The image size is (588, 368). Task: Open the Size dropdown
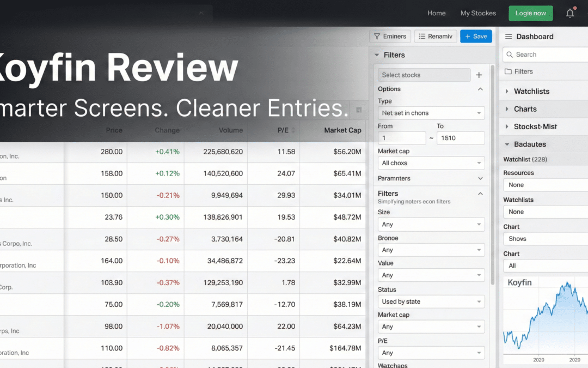tap(431, 225)
